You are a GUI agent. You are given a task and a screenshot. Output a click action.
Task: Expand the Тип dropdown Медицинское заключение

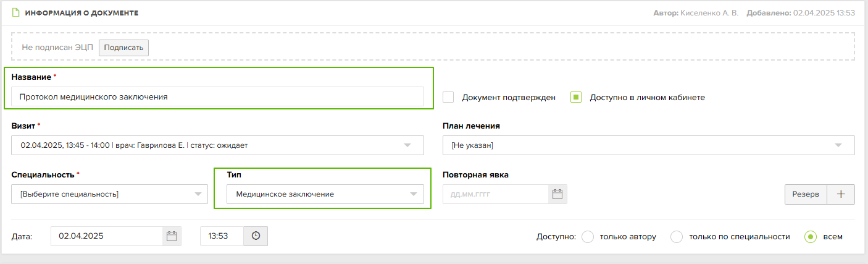tap(325, 194)
